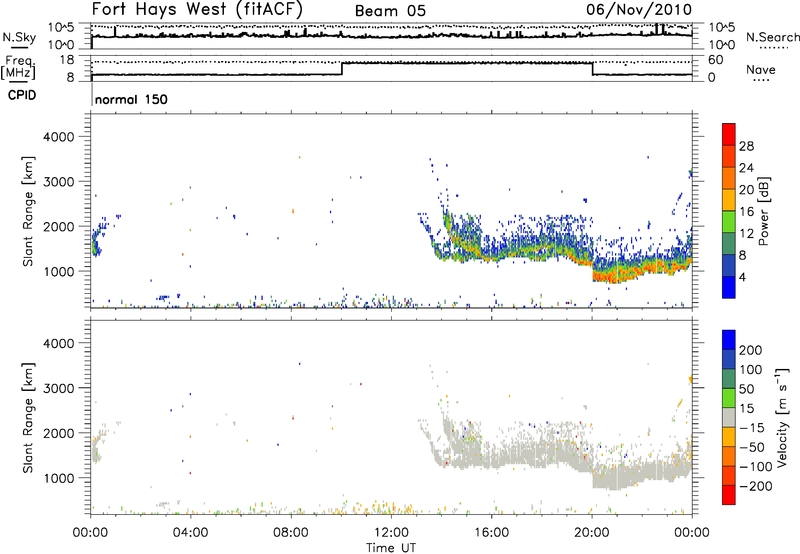Screen dimensions: 800x554
Task: Pick the light green 12–16 dB Power segment
Action: (x=729, y=222)
